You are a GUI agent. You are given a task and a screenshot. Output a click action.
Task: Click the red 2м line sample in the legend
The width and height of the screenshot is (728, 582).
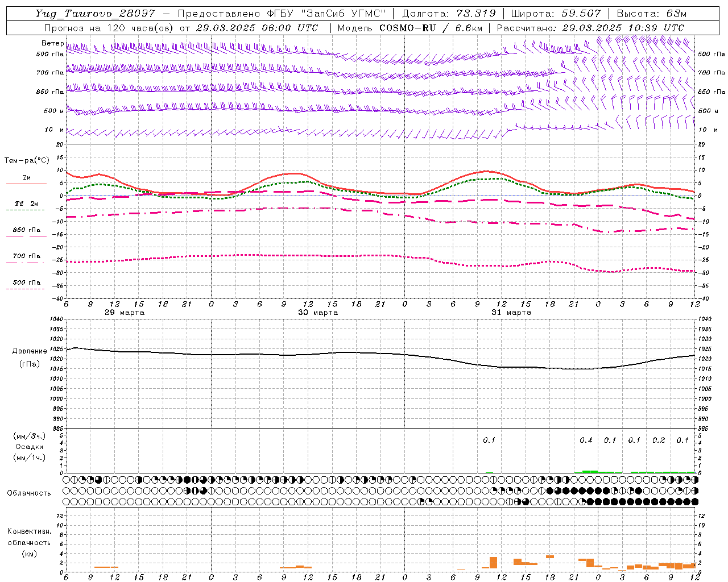[26, 184]
